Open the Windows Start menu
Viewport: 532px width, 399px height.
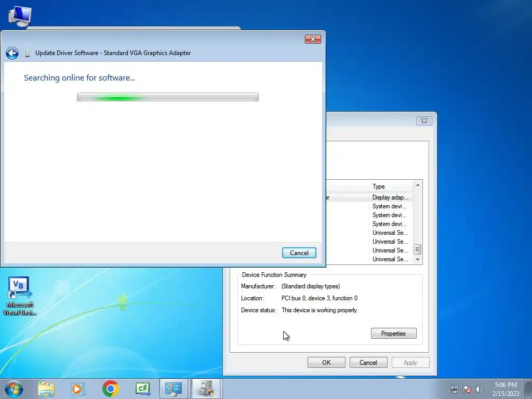point(14,389)
